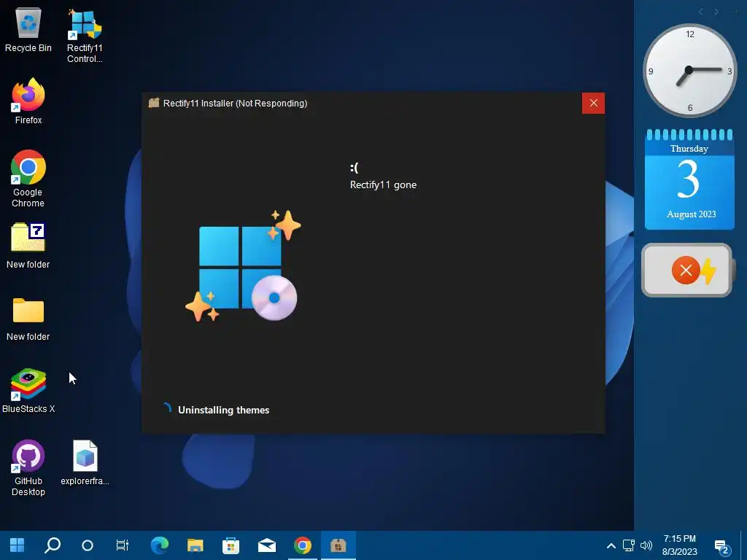The height and width of the screenshot is (560, 747).
Task: Open the Recycle Bin desktop icon
Action: pos(28,31)
